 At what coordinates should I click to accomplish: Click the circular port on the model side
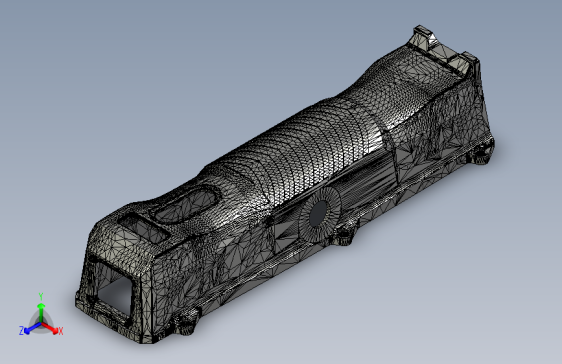319,214
